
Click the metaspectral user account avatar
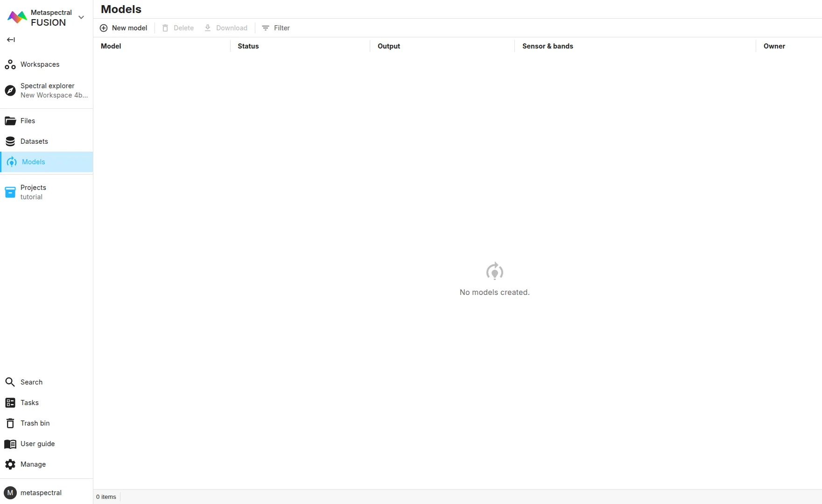click(10, 493)
